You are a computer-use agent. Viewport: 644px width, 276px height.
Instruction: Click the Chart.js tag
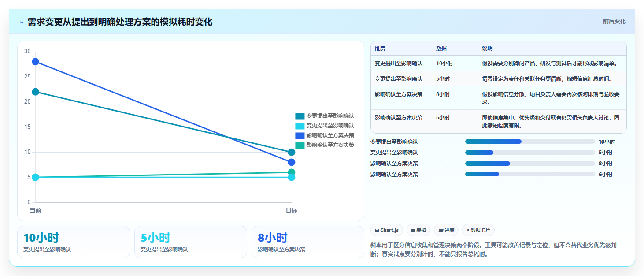(x=387, y=230)
